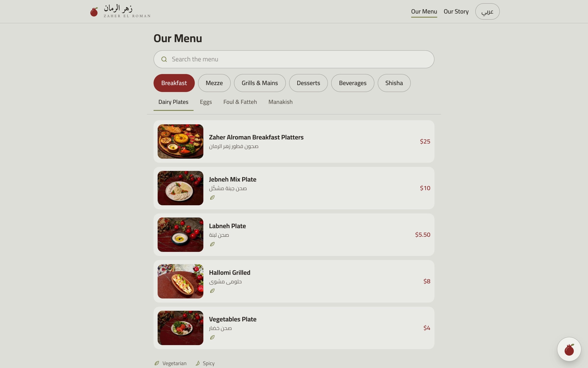Screen dimensions: 588x368
Task: Switch to the Dairy Plates tab
Action: pos(173,102)
